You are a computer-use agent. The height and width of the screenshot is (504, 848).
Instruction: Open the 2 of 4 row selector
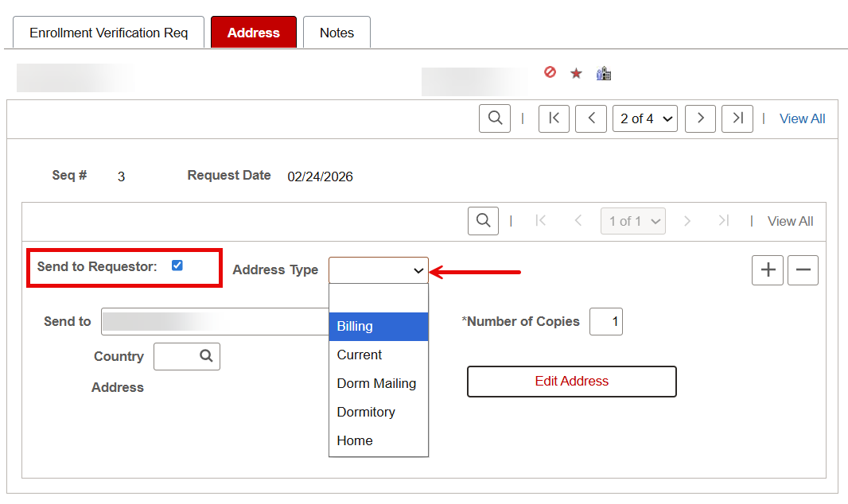click(644, 118)
